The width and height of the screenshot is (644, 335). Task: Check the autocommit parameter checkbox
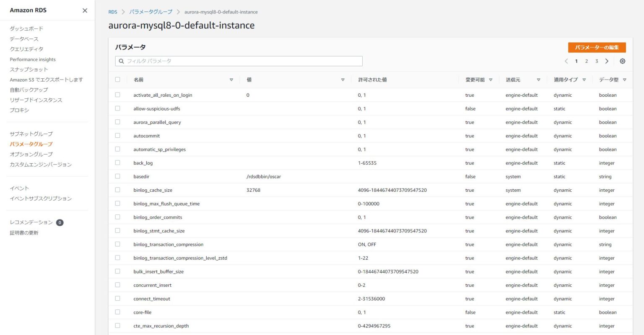pyautogui.click(x=117, y=136)
